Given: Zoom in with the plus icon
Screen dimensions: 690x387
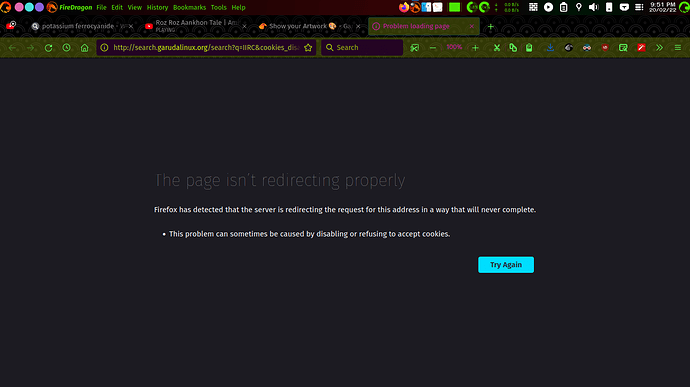Looking at the screenshot, I should 475,48.
